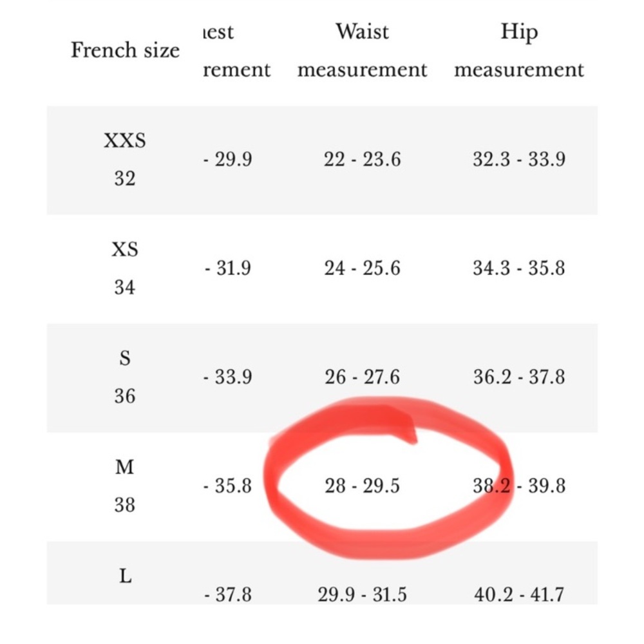This screenshot has height=644, width=644.
Task: Select the S 36 size label
Action: tap(125, 377)
